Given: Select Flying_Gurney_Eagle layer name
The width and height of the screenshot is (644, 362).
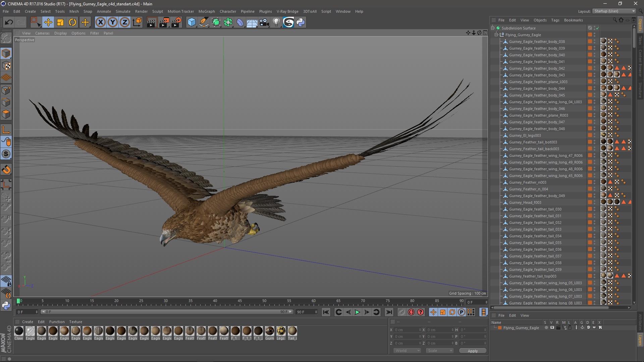Looking at the screenshot, I should [521, 328].
